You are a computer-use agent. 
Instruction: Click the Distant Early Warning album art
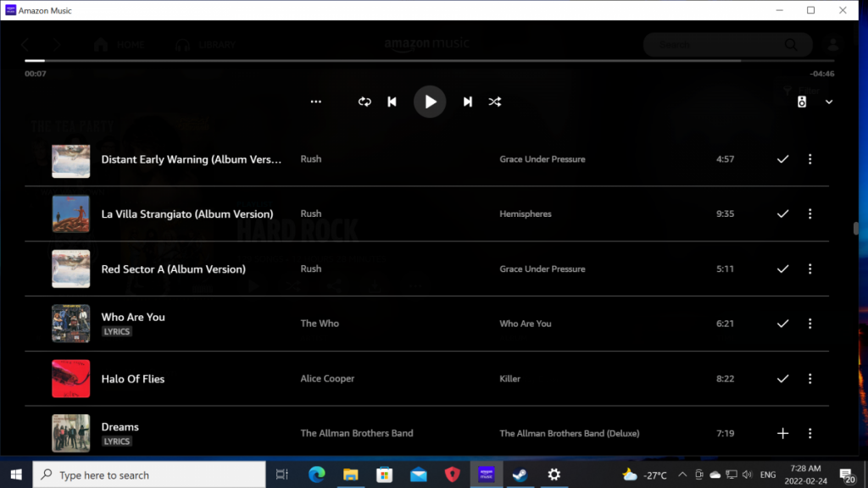[x=71, y=161]
